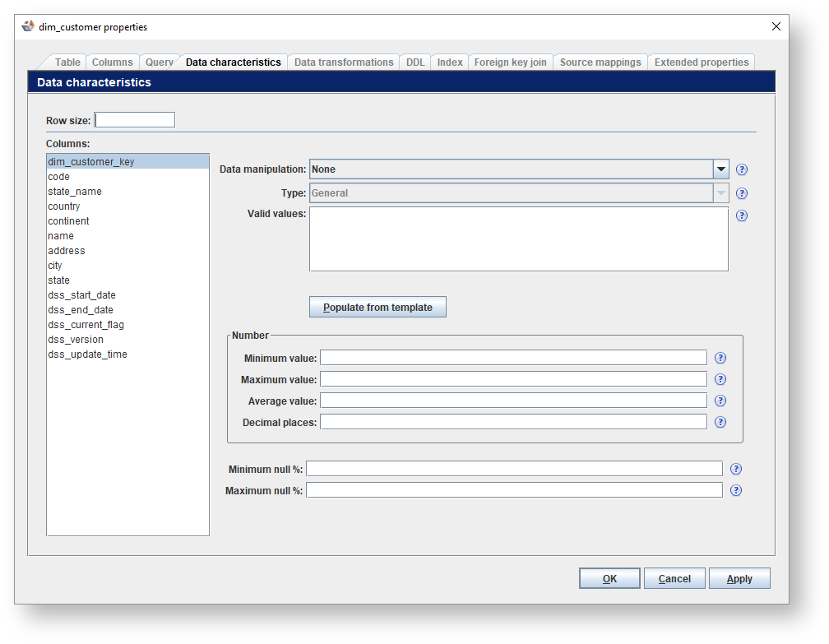Click the Apply button
The image size is (829, 644).
(x=739, y=578)
